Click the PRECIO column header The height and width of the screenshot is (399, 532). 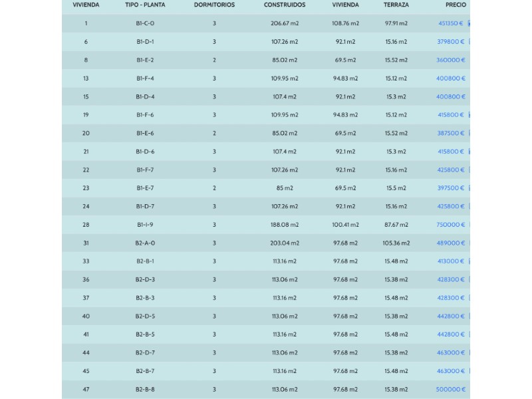point(456,5)
